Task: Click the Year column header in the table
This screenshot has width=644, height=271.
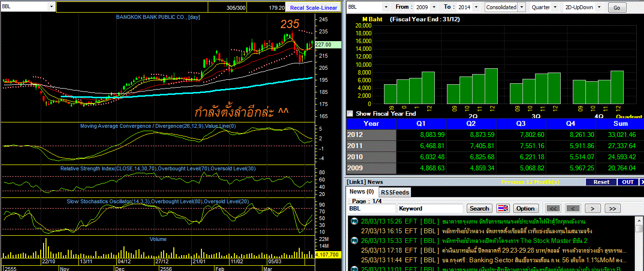Action: pyautogui.click(x=371, y=124)
